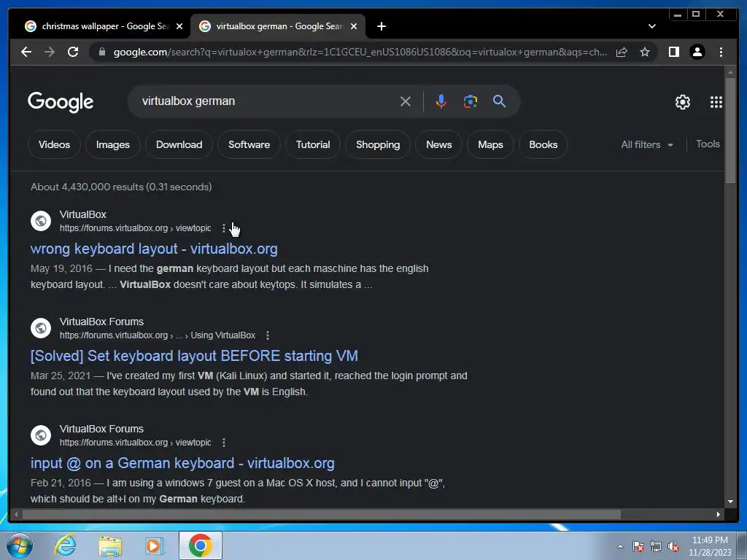Start voice search with microphone

click(441, 101)
